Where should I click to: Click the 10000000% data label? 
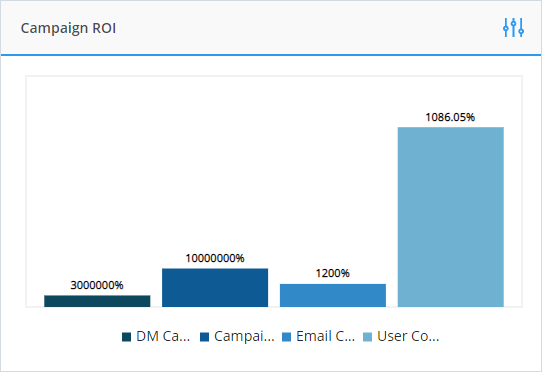click(215, 258)
